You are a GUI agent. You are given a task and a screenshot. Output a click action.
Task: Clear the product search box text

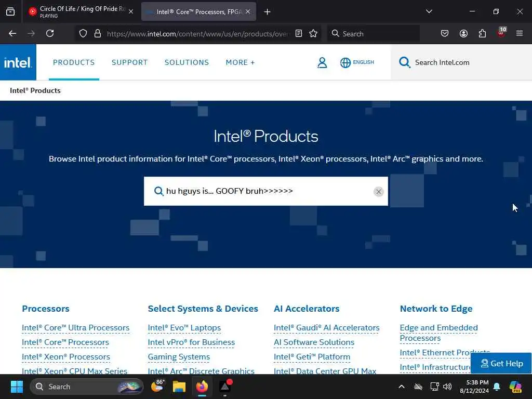(379, 192)
